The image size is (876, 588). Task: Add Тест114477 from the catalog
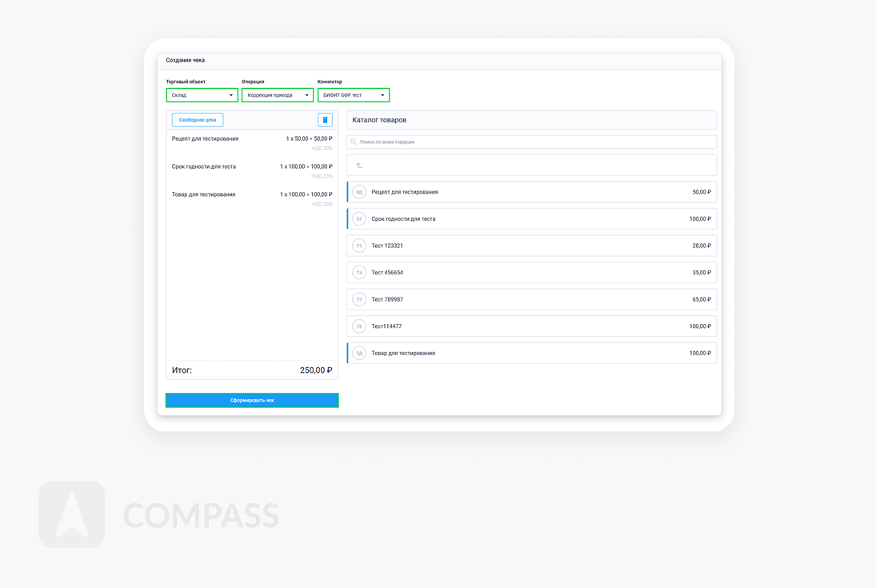click(x=531, y=326)
